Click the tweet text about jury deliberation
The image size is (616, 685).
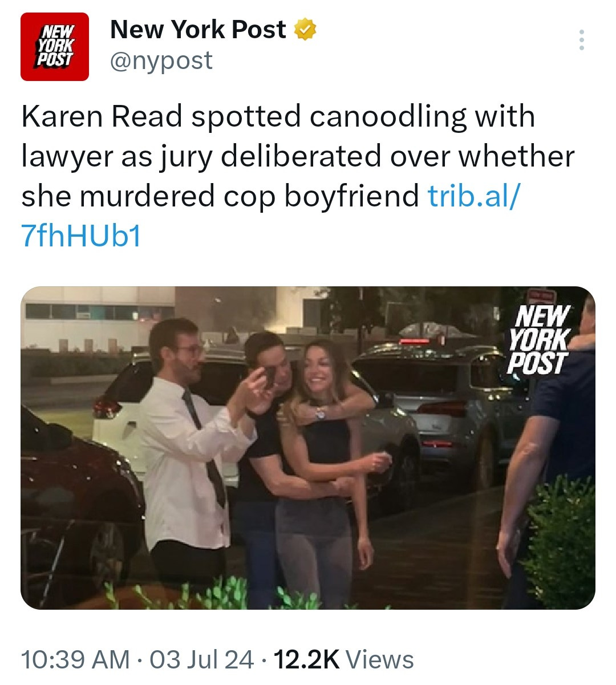298,156
